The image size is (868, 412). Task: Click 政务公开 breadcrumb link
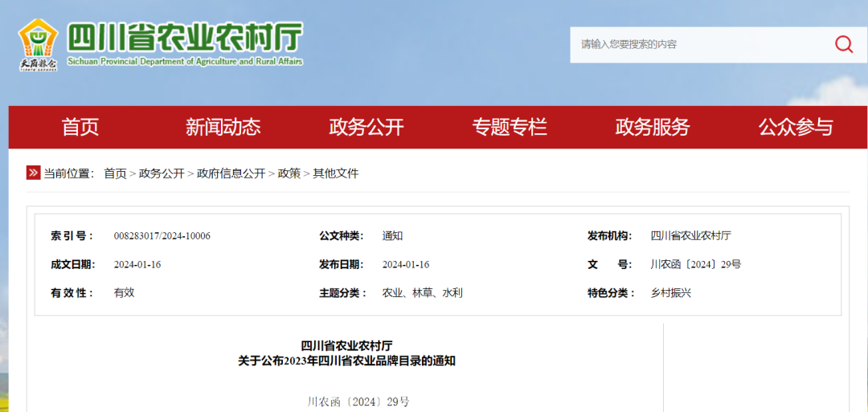tap(162, 173)
